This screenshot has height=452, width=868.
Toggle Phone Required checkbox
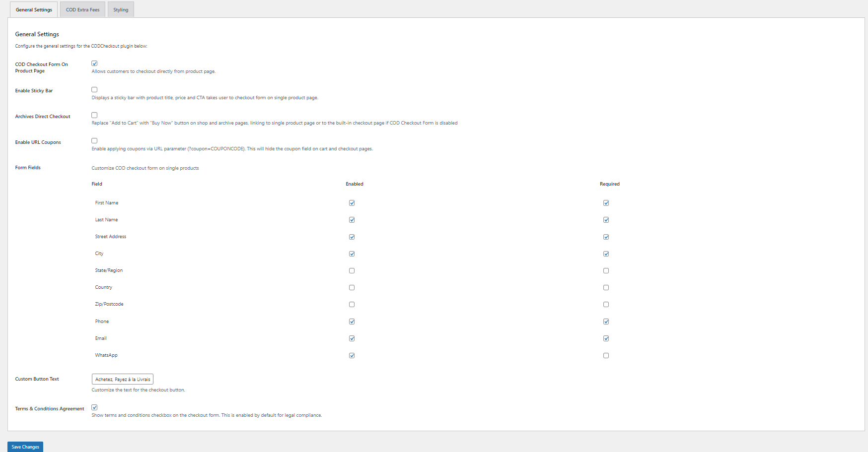pos(606,322)
